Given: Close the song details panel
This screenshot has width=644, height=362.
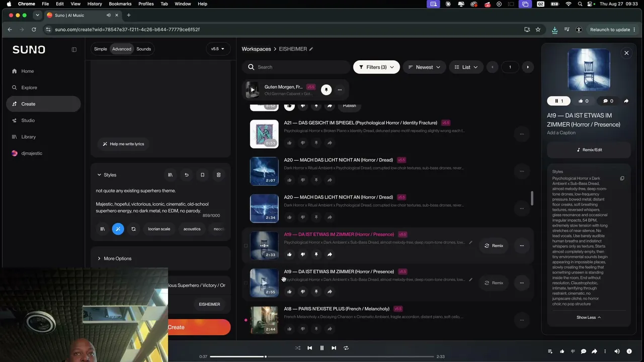Looking at the screenshot, I should coord(626,53).
